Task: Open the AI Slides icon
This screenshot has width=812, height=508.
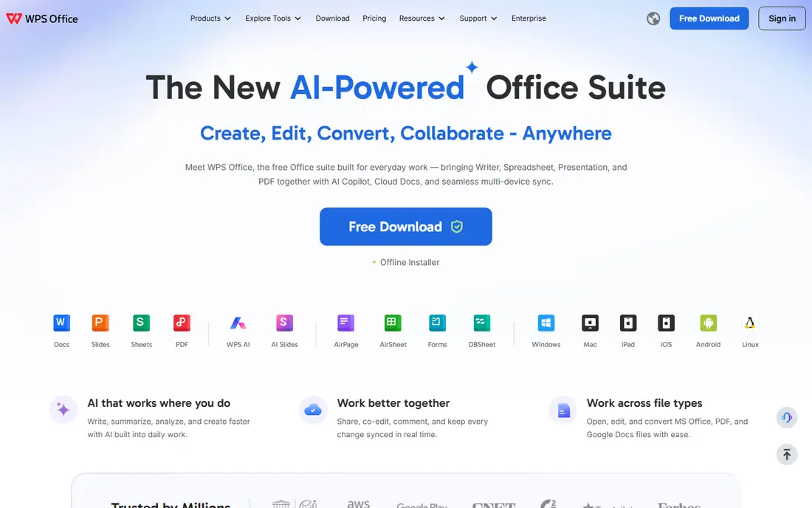Action: tap(284, 323)
